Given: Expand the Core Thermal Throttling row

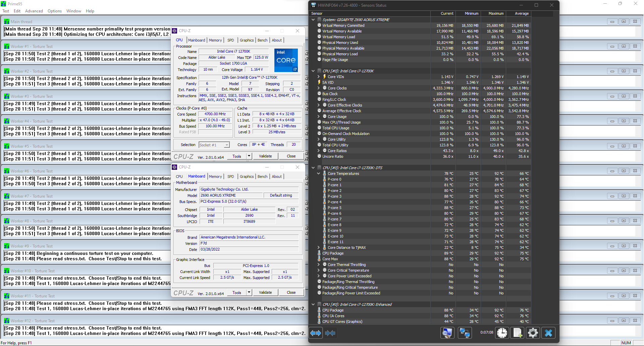Looking at the screenshot, I should [319, 264].
